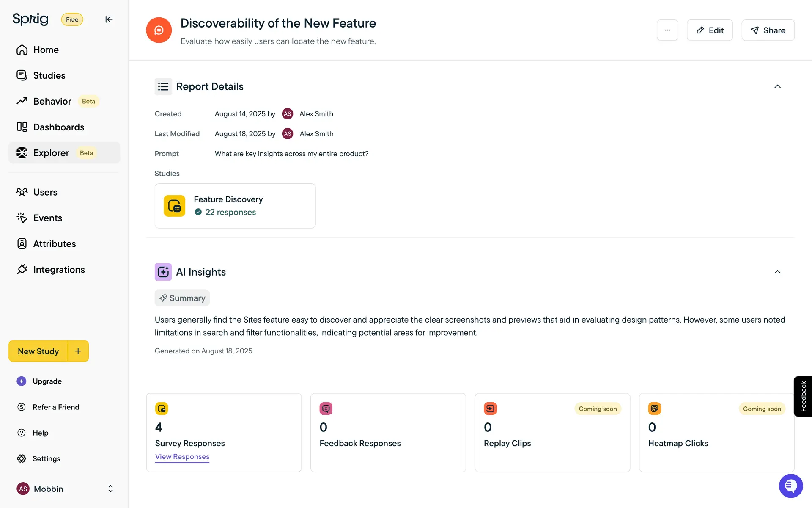Click the three-dots more options button
This screenshot has height=508, width=812.
click(667, 30)
